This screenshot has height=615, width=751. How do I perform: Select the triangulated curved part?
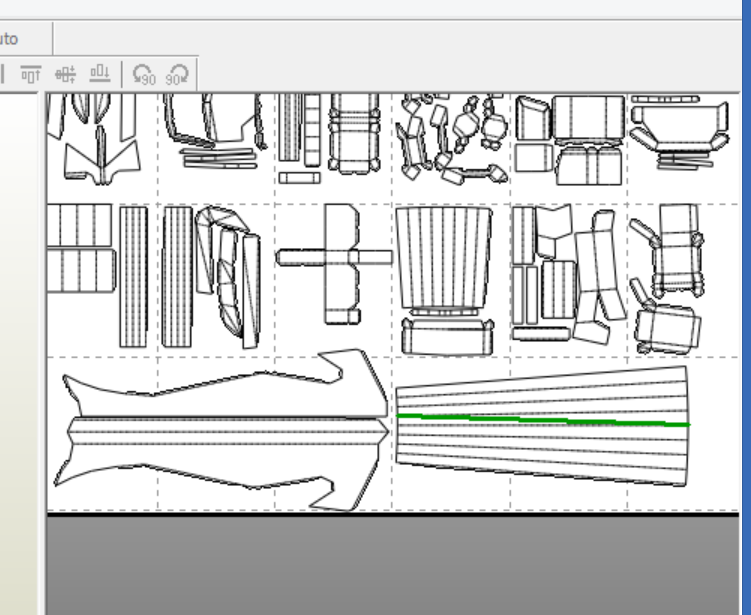228,277
